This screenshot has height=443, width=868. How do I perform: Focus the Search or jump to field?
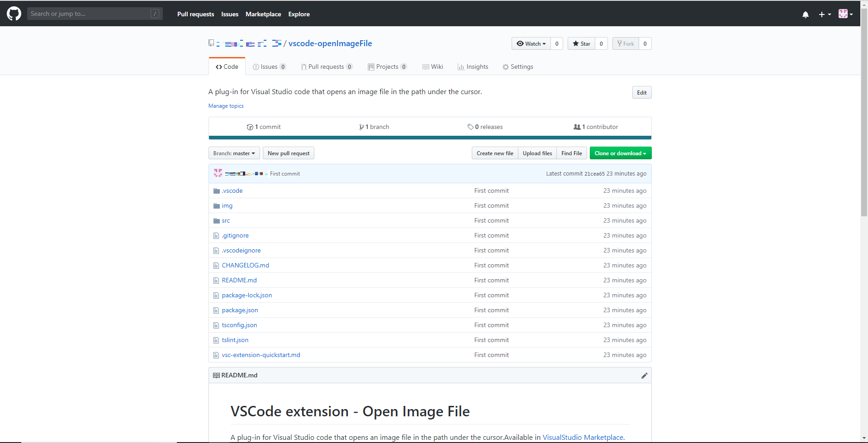(95, 14)
